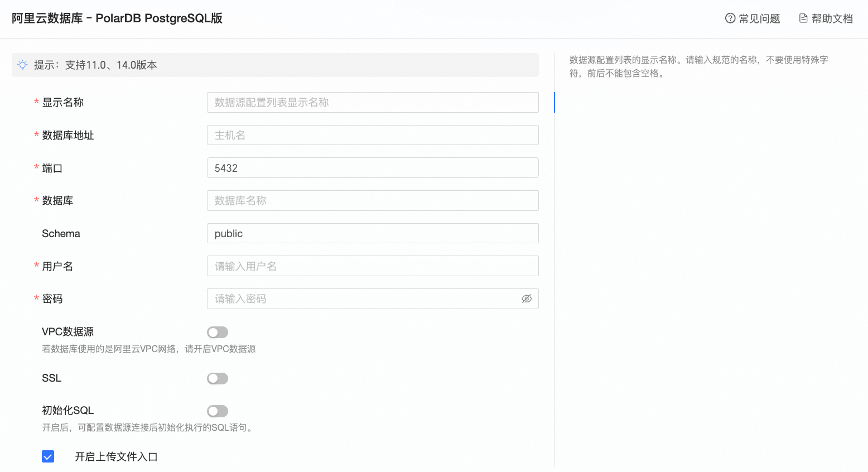
Task: Click the 阿里云数据库 - PolarDB PostgreSQL版 title
Action: pos(117,18)
